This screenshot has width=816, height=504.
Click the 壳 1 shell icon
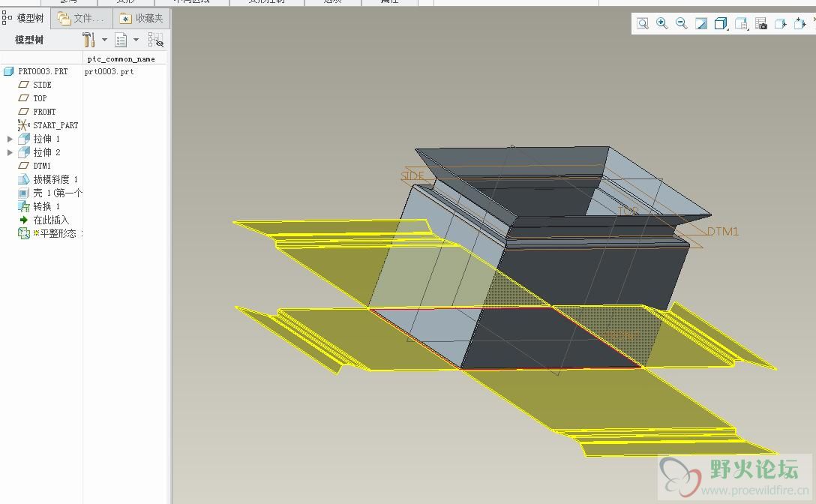click(x=24, y=193)
